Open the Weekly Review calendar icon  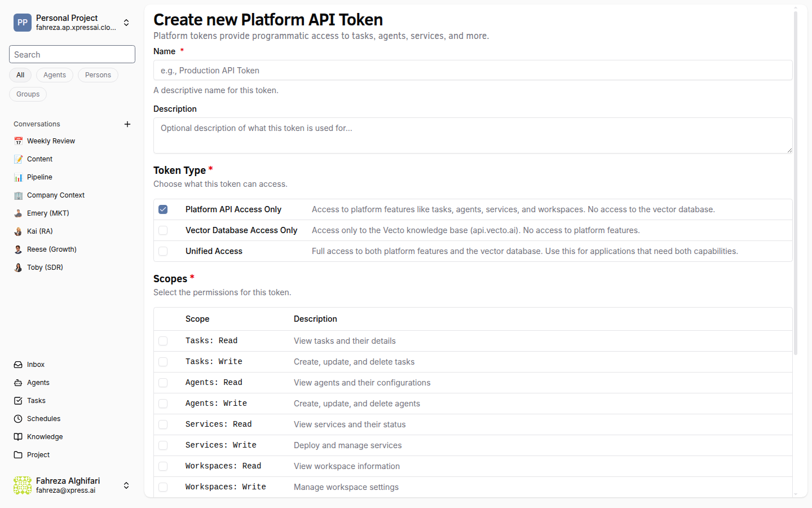[18, 141]
